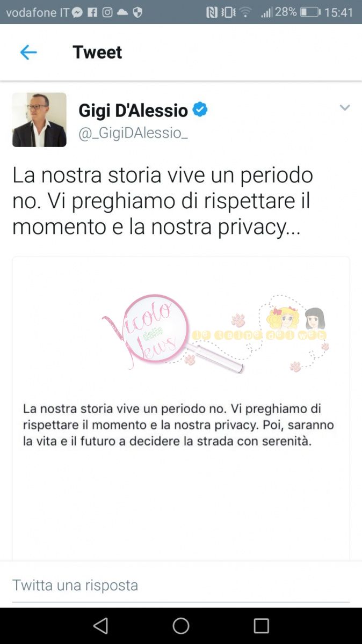Open the @_GigiDAlessio_ handle link
Screen dimensions: 362x644
133,134
